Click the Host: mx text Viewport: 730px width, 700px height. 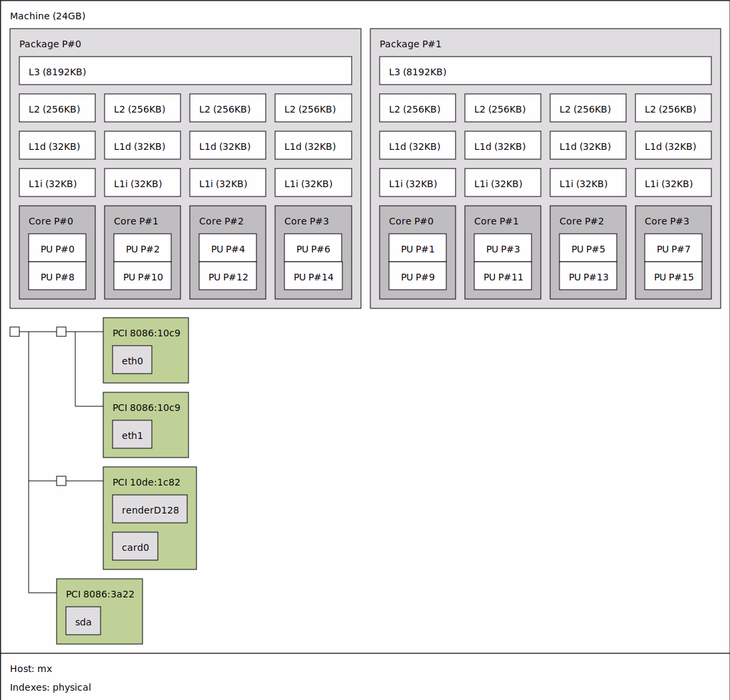point(31,669)
